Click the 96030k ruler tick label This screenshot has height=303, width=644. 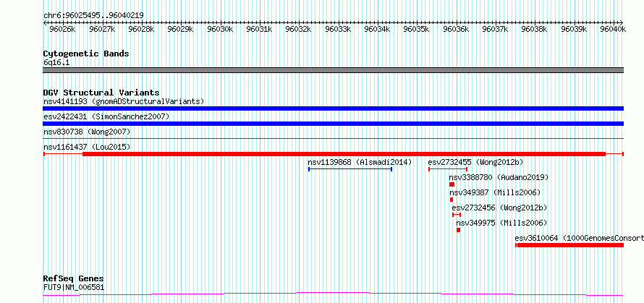(x=220, y=29)
